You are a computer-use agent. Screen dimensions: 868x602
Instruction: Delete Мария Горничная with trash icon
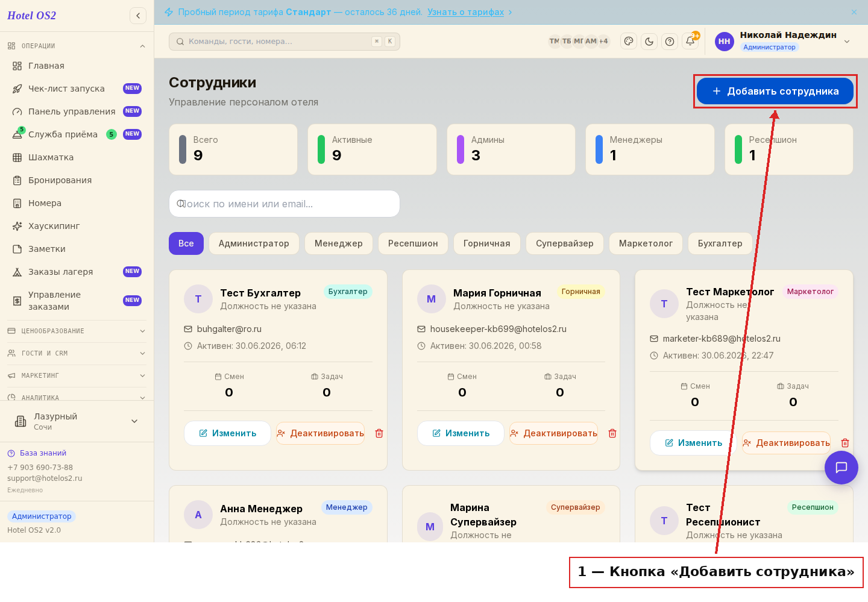[x=612, y=433]
